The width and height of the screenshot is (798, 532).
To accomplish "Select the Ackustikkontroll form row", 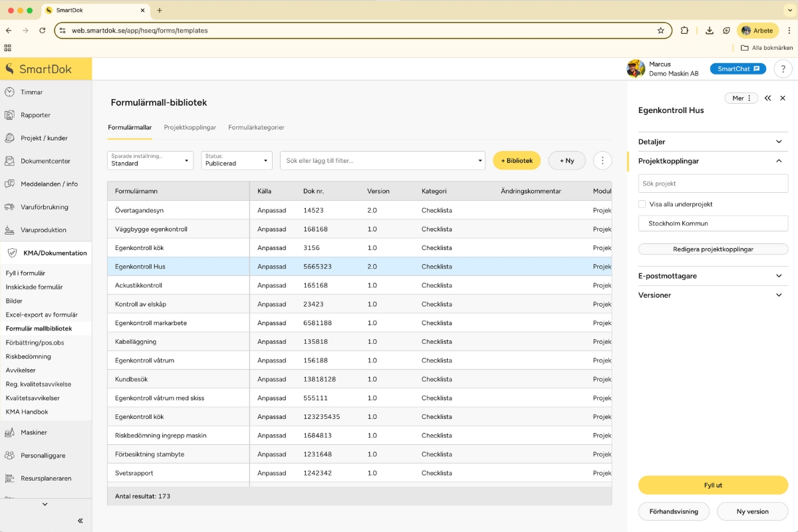I will (x=359, y=285).
